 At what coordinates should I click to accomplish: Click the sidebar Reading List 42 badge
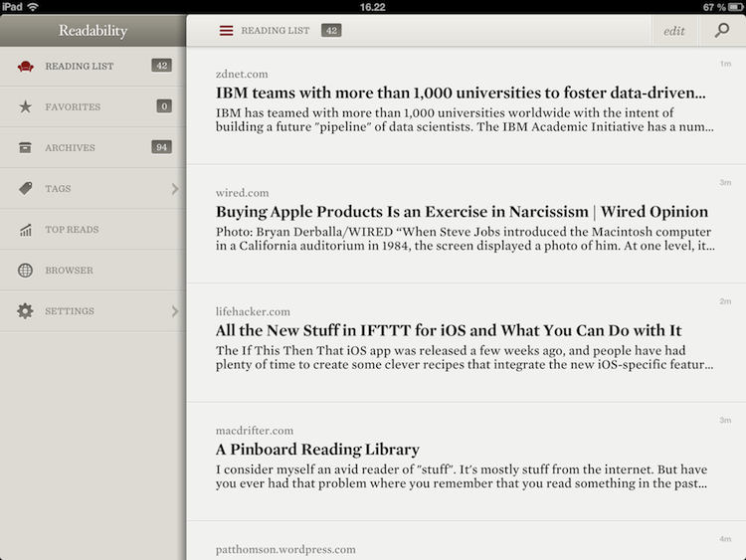click(x=162, y=66)
